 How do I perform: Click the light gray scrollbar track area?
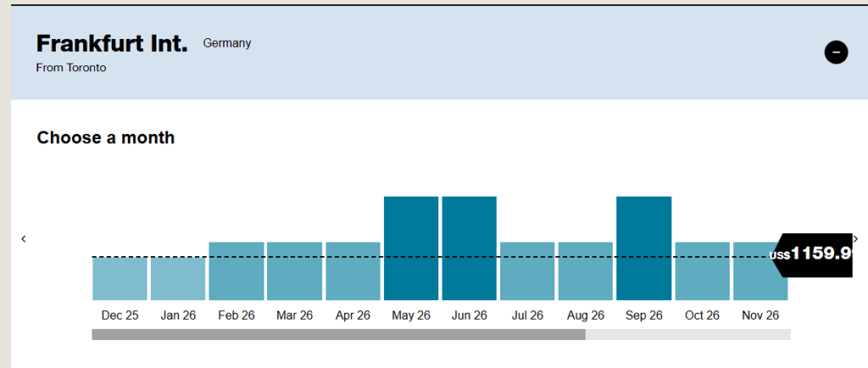(x=687, y=335)
